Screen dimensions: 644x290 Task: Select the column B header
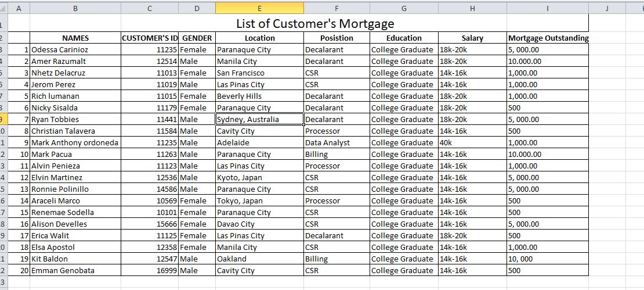[x=75, y=8]
